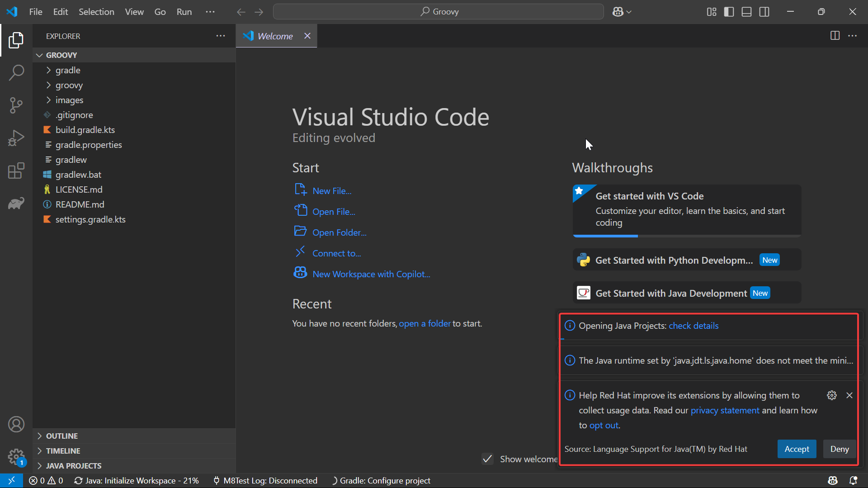Click the Groovy command center search box

pyautogui.click(x=438, y=12)
